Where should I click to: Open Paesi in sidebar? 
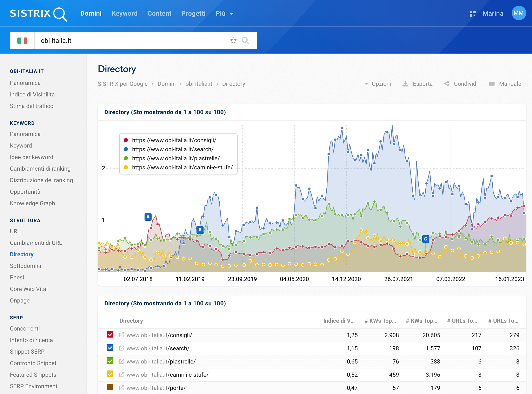pos(17,277)
